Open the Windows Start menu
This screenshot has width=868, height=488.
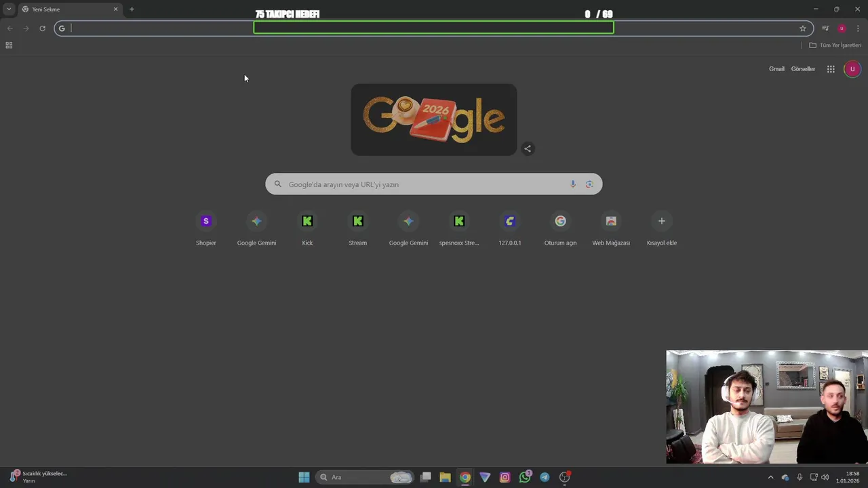pos(304,477)
